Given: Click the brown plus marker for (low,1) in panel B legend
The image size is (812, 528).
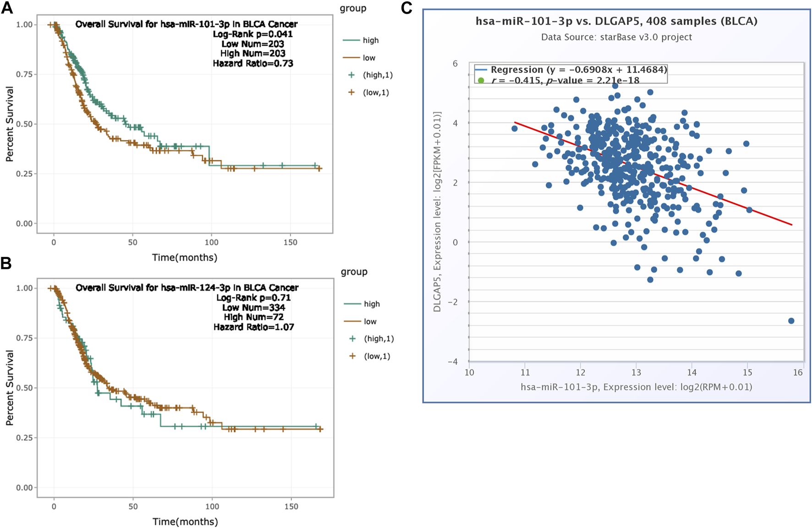Looking at the screenshot, I should tap(352, 356).
